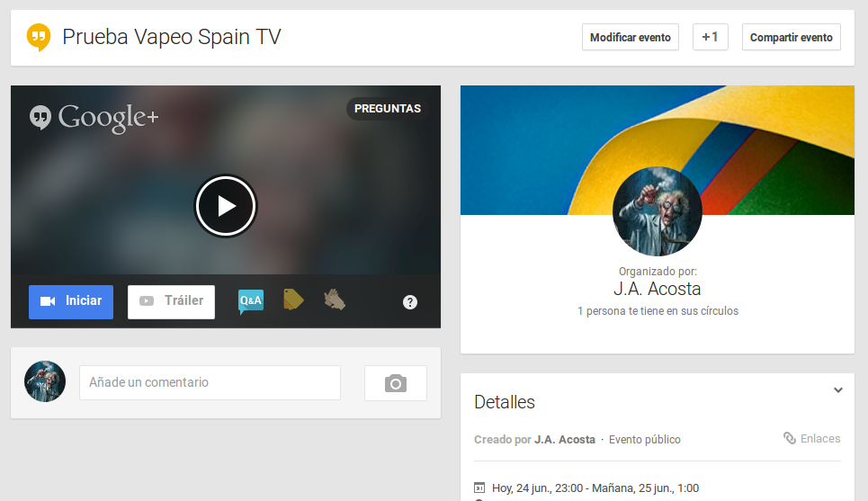Click the yellow Hangouts logo icon
Screen dimensions: 868x501
pos(39,37)
